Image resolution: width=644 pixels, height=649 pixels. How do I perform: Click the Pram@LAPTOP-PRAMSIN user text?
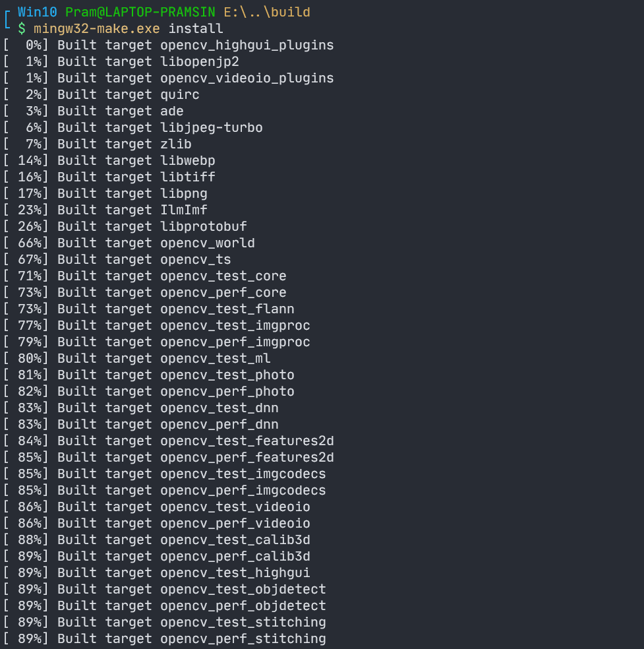[140, 12]
